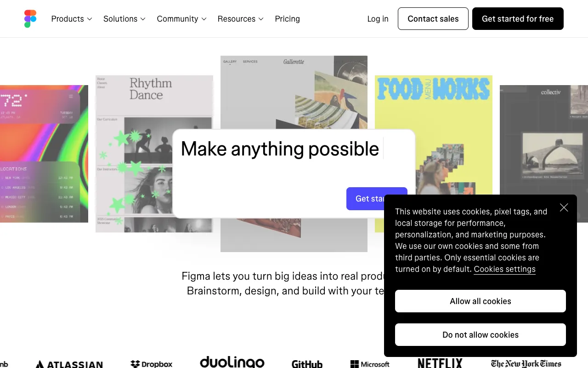The image size is (588, 368).
Task: Click the Dropbox logo
Action: (152, 364)
